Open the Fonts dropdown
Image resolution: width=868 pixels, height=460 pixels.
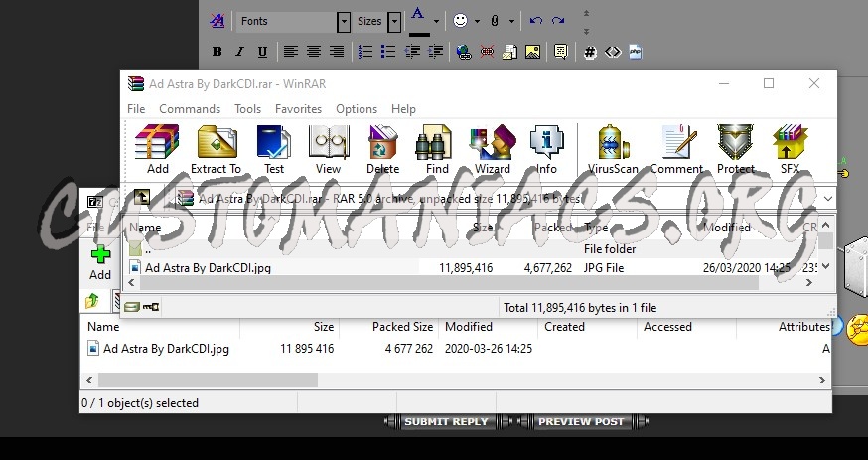344,22
